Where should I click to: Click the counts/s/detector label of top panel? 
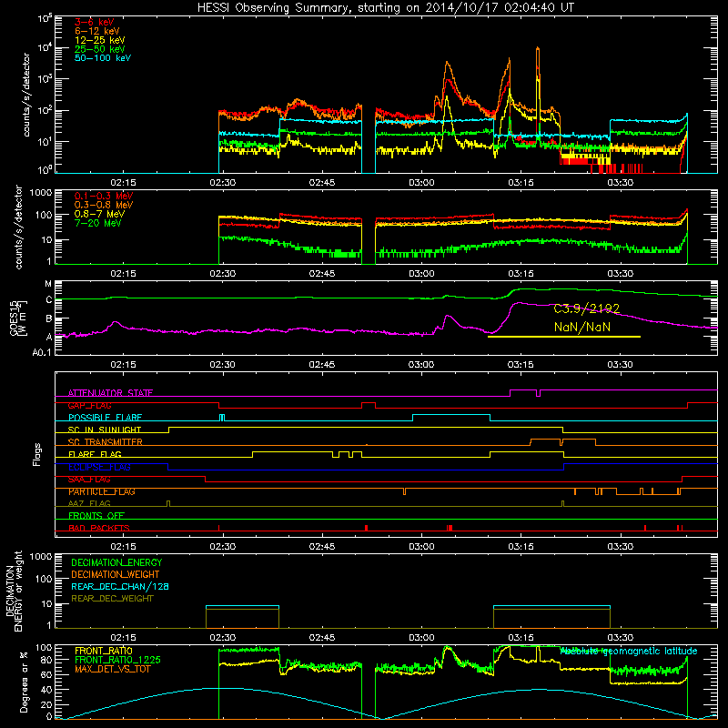coord(26,95)
